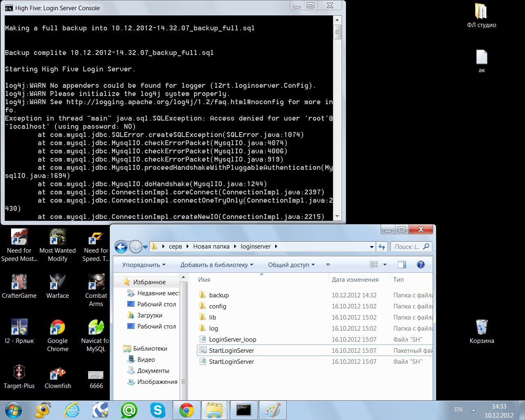525x420 pixels.
Task: Click the EN language indicator
Action: pos(458,409)
